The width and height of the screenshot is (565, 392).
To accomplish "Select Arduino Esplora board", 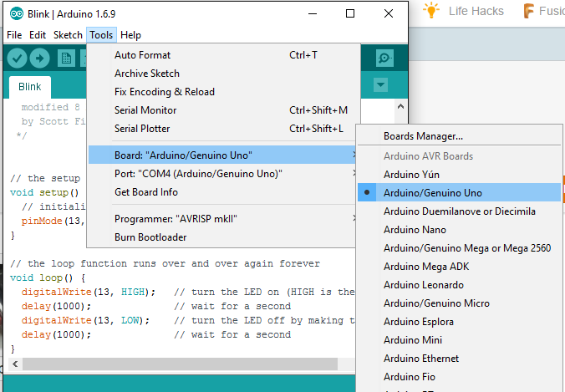I will (x=460, y=322).
